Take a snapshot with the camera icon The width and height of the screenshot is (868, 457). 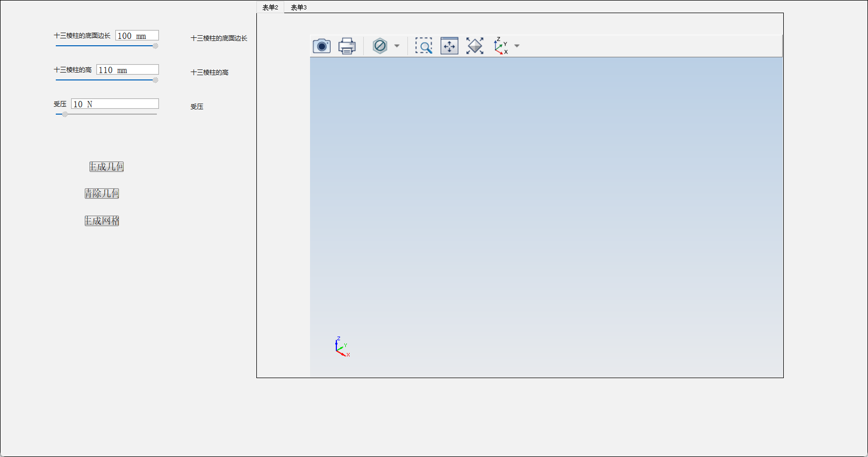point(322,46)
